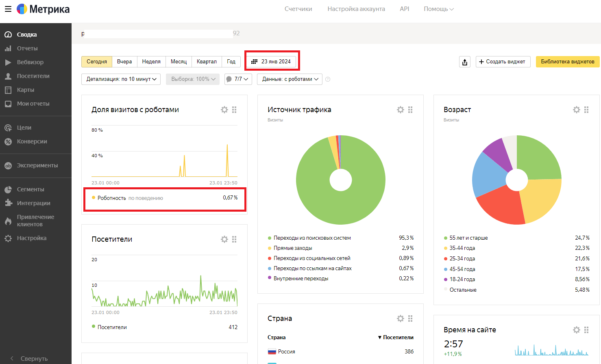This screenshot has height=364, width=601.
Task: Expand Выборка: 100% dropdown
Action: tap(193, 79)
